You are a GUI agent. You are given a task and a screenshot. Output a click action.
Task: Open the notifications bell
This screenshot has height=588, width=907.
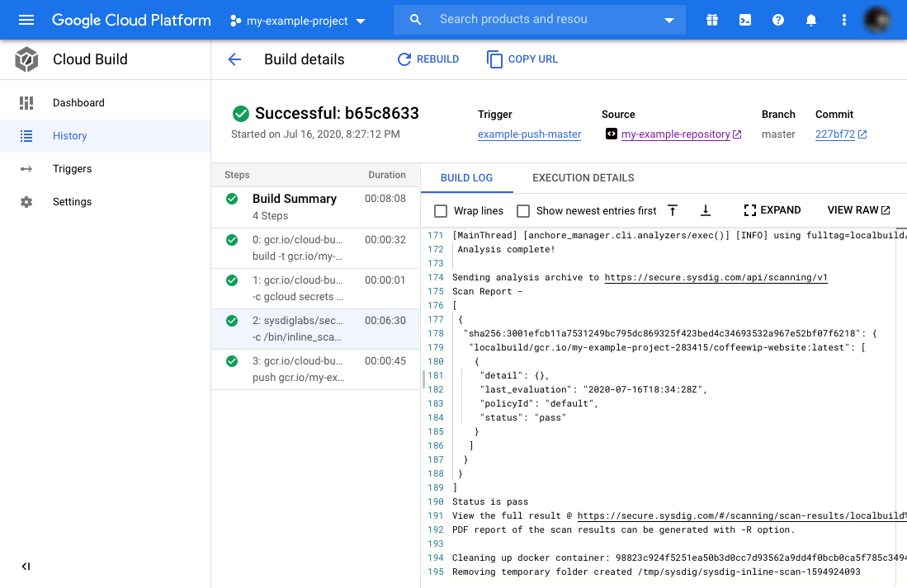click(811, 21)
